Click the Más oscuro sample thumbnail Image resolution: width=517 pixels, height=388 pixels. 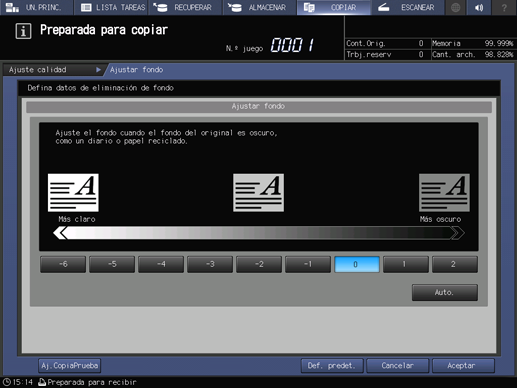[444, 192]
